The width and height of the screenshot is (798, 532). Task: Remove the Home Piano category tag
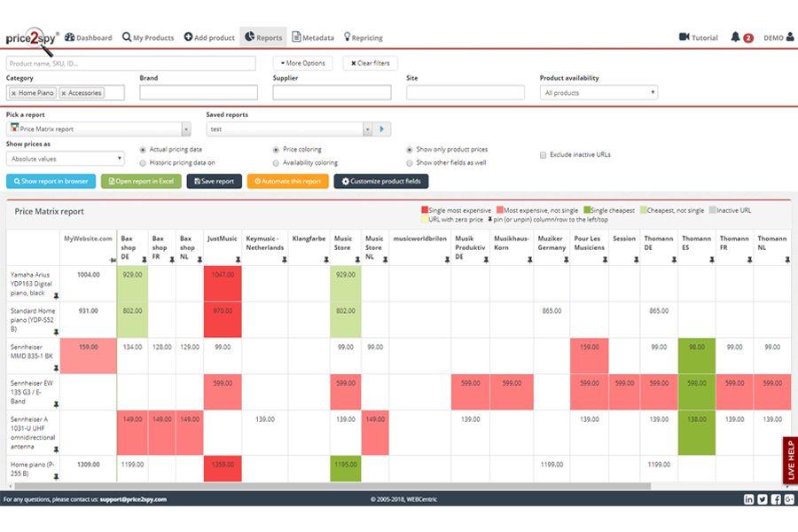point(13,93)
